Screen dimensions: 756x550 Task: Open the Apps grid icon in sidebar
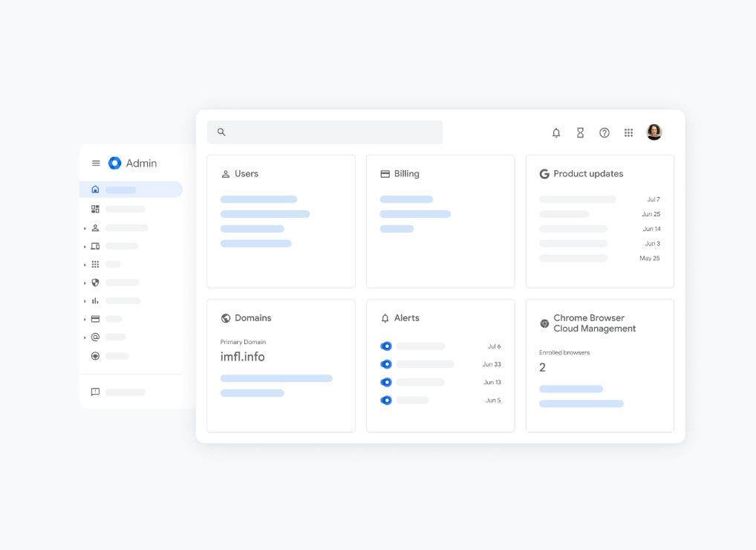tap(96, 265)
